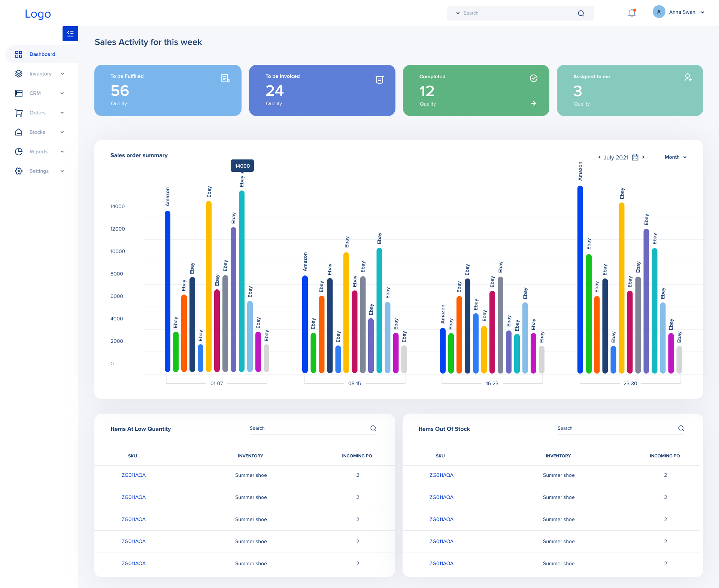Open the To be Fulfilled card
Screen dimensions: 719x588
pyautogui.click(x=168, y=90)
